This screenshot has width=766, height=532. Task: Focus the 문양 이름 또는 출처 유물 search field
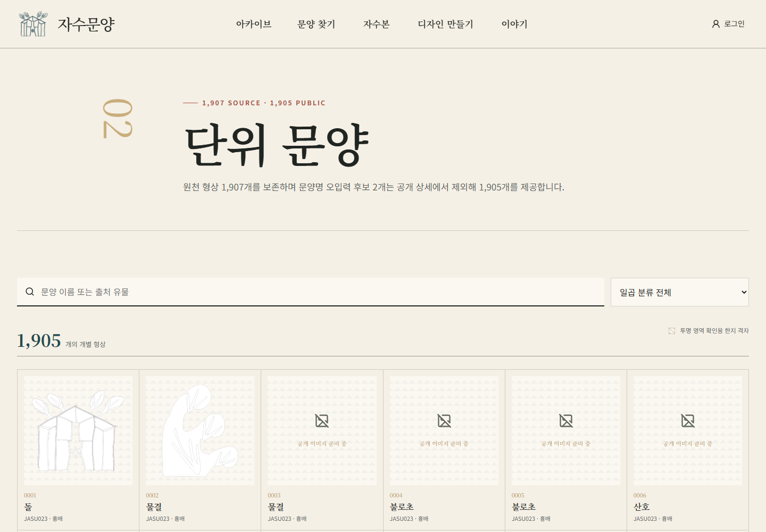(x=311, y=292)
